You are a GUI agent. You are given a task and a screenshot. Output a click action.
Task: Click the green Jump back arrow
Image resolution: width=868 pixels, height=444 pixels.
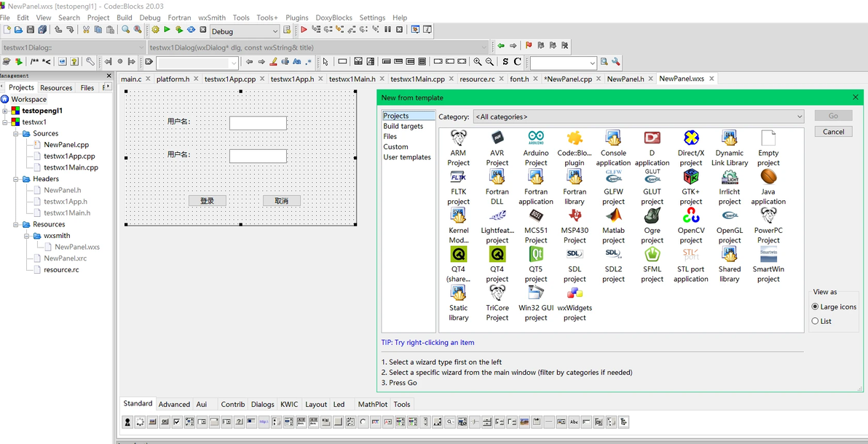tap(501, 45)
